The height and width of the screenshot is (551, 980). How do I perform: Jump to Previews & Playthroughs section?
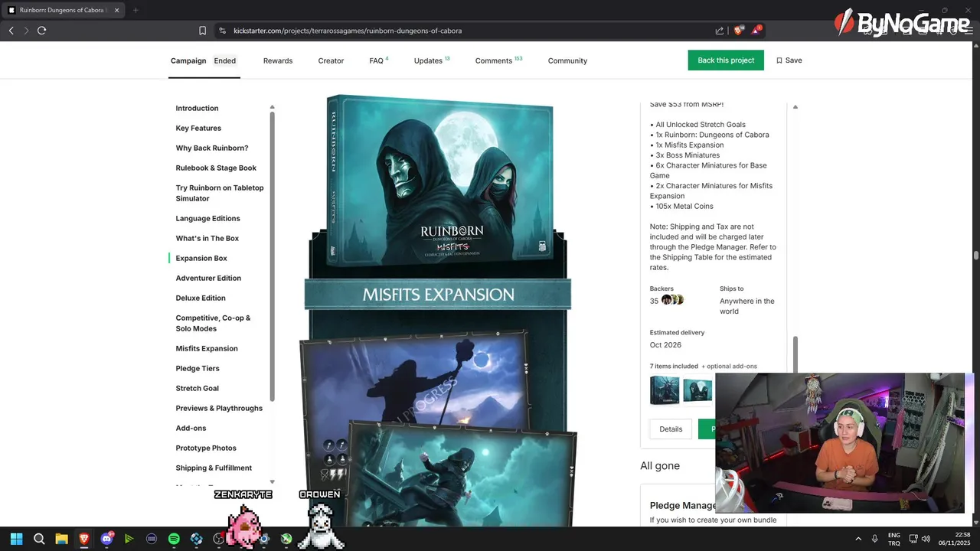click(x=219, y=408)
